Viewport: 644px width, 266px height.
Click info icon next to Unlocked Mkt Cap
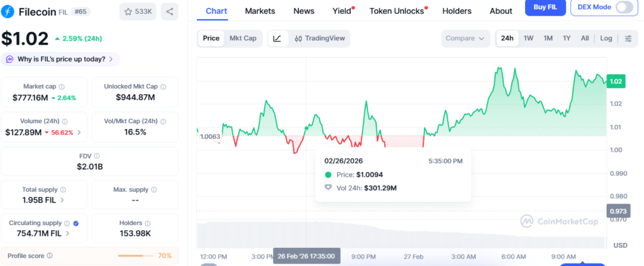point(163,87)
